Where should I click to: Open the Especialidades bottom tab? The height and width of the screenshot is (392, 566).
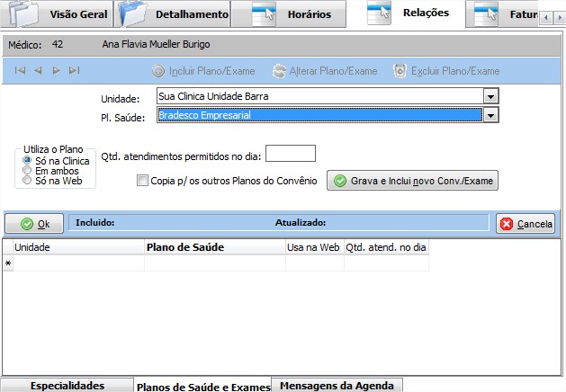(x=67, y=386)
